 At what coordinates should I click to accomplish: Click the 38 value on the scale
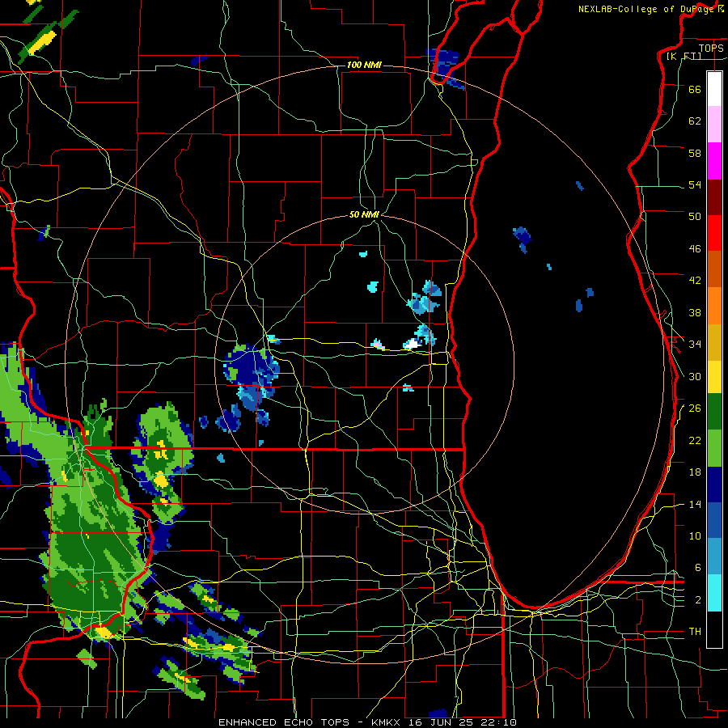click(695, 312)
